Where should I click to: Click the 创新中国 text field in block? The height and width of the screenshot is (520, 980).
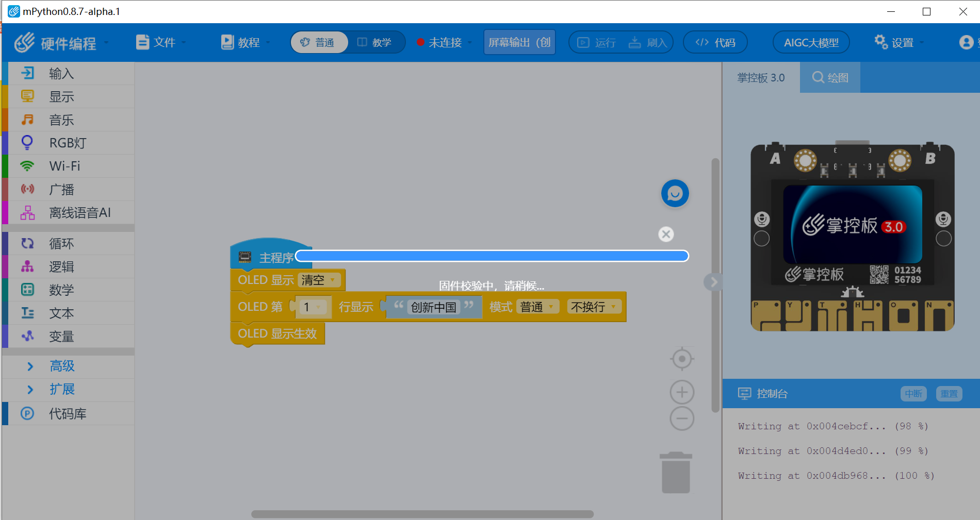tap(433, 307)
